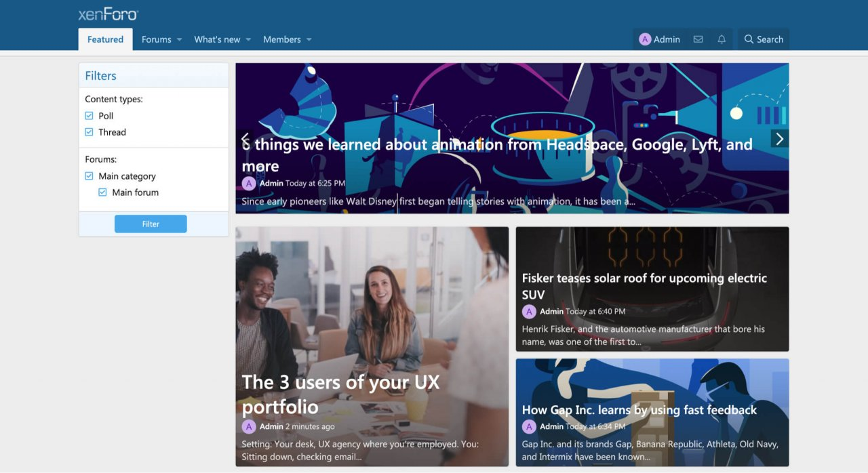Toggle the Thread checkbox

(89, 132)
